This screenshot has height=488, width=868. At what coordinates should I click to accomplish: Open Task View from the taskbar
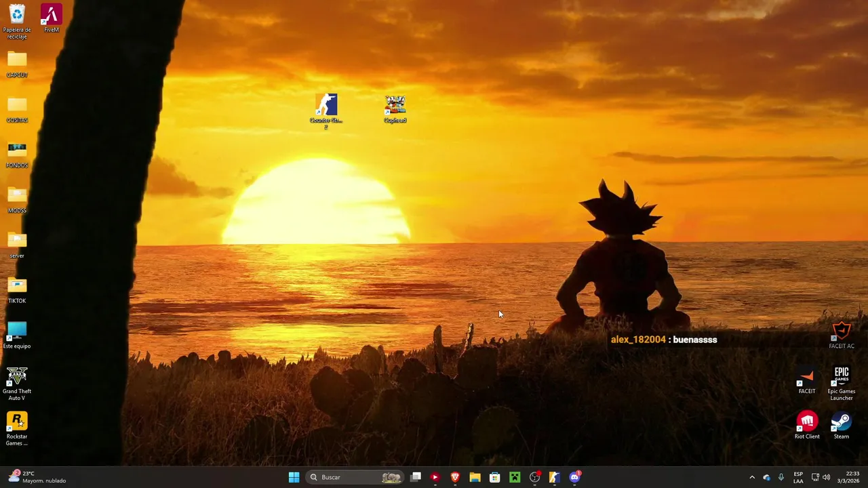[416, 477]
